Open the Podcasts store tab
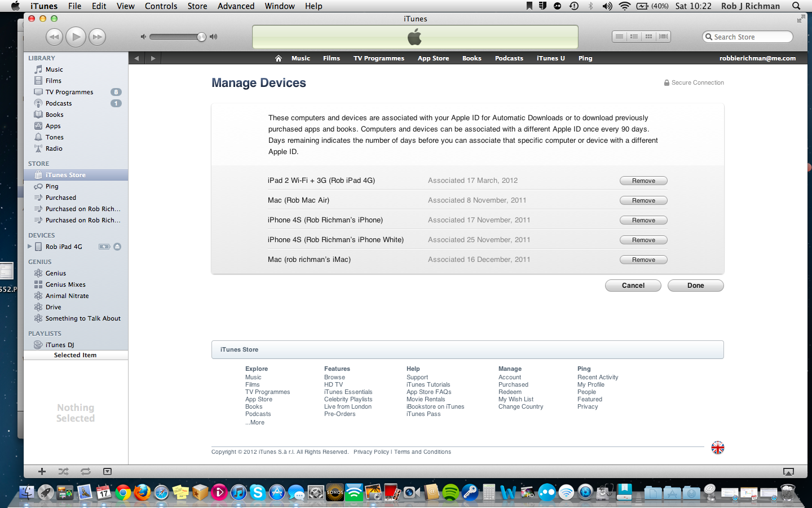812x508 pixels. pos(509,58)
